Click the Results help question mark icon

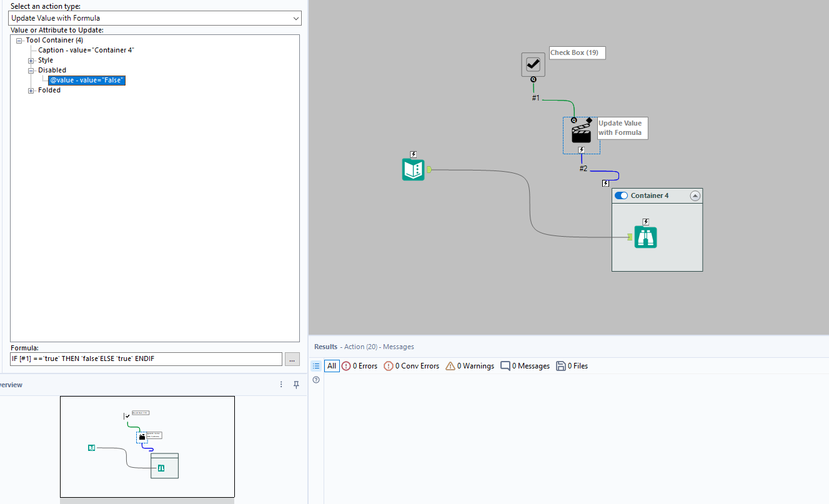pyautogui.click(x=316, y=380)
